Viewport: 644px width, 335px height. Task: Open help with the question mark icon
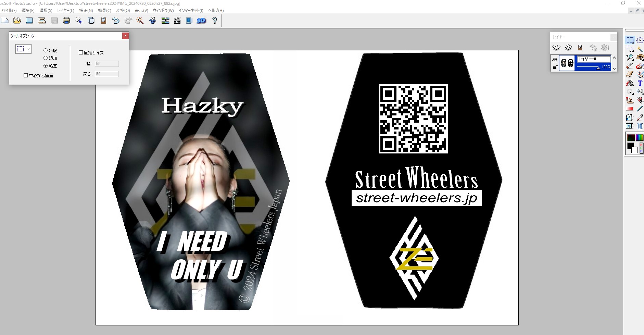click(215, 21)
